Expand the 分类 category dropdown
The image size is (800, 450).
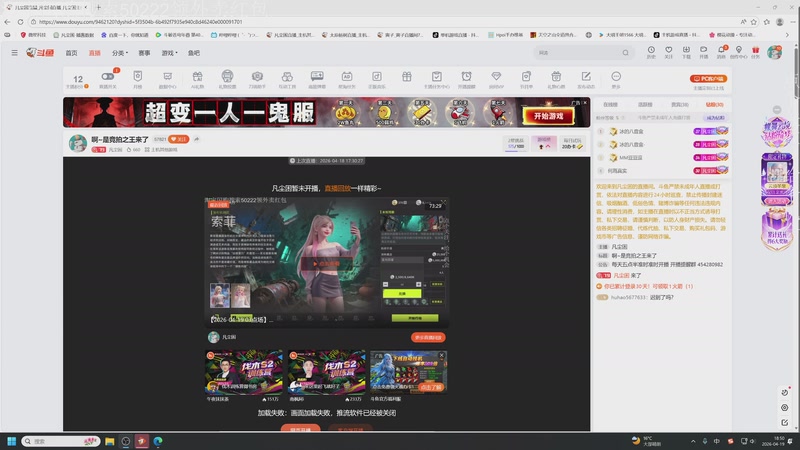tap(120, 53)
